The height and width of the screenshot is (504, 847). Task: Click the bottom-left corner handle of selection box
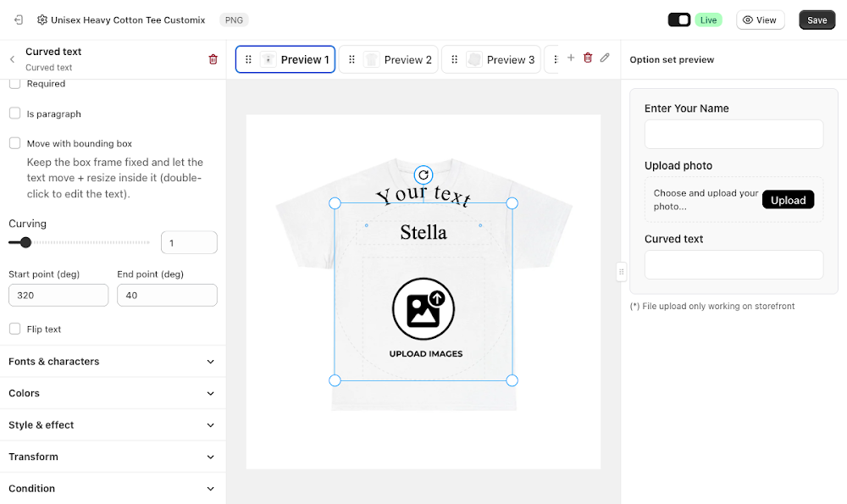(x=335, y=380)
